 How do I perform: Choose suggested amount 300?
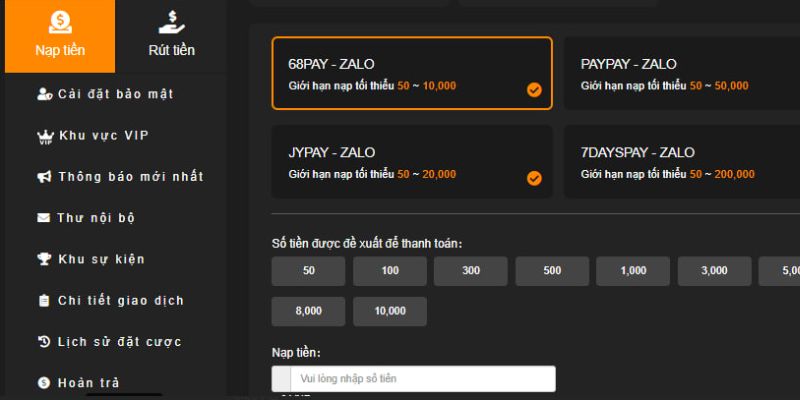click(471, 271)
